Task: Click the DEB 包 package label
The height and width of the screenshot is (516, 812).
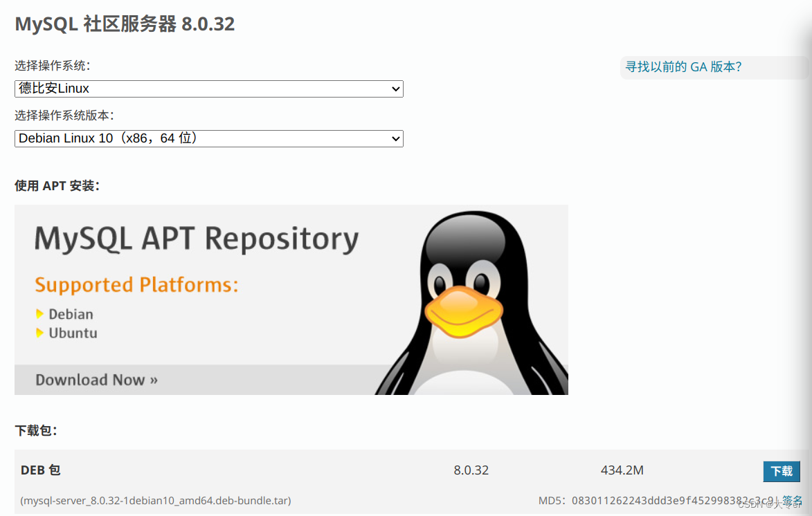Action: coord(40,470)
